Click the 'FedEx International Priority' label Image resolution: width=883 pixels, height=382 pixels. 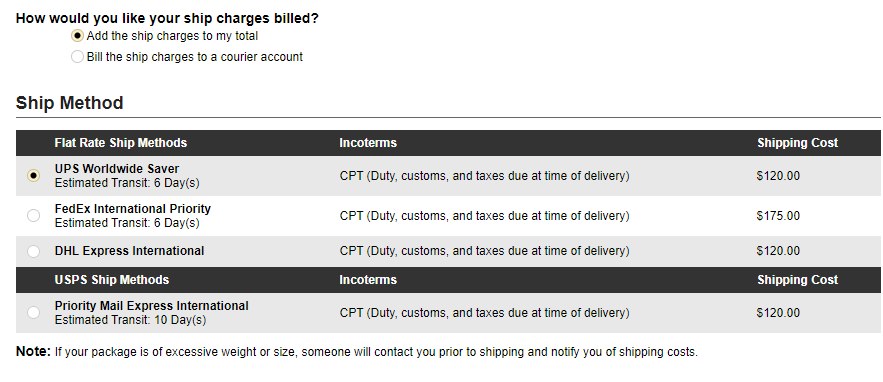click(x=133, y=208)
